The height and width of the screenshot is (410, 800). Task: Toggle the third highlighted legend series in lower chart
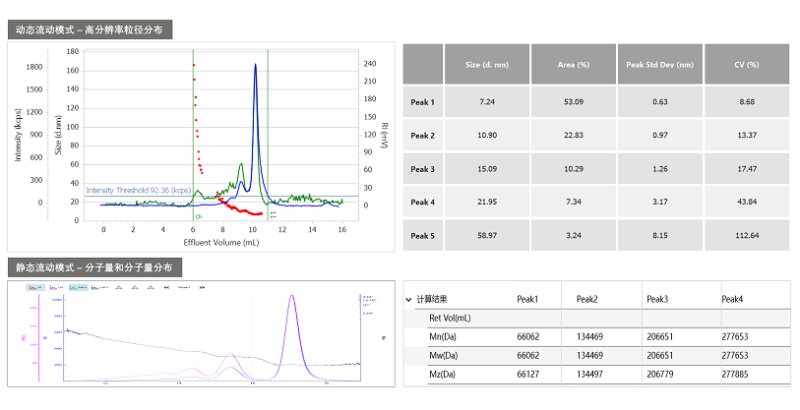(x=78, y=287)
